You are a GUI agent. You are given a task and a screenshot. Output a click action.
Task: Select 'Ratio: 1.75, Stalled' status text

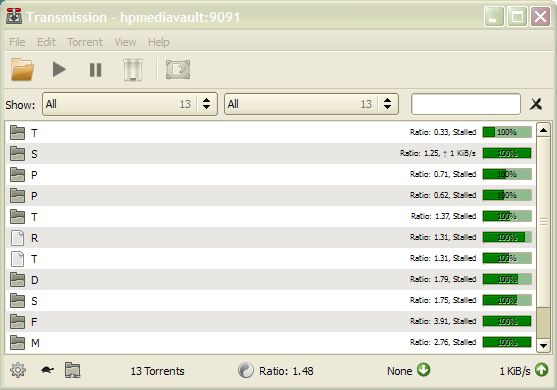[443, 300]
